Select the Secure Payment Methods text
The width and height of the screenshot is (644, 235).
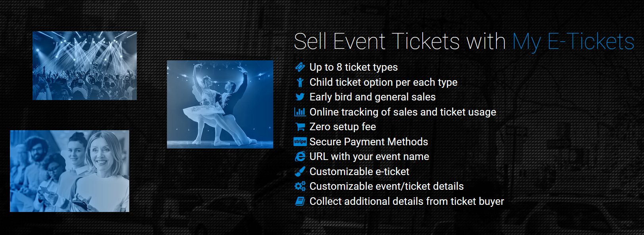click(x=369, y=142)
